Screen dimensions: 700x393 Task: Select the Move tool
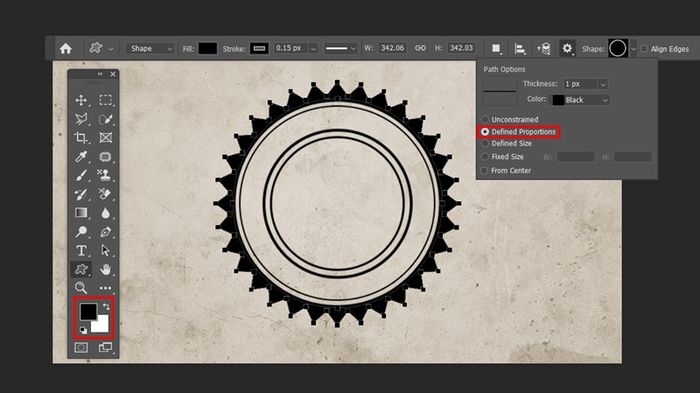(x=81, y=100)
